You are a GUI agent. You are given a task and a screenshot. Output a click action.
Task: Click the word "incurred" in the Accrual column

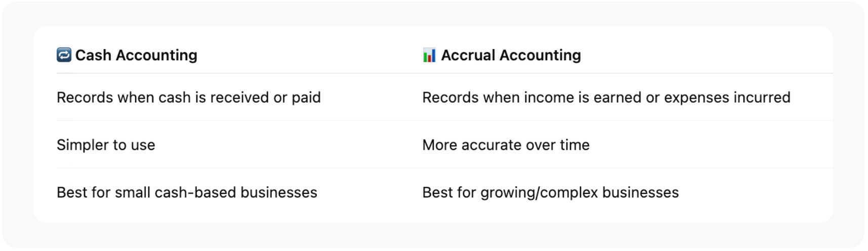762,97
